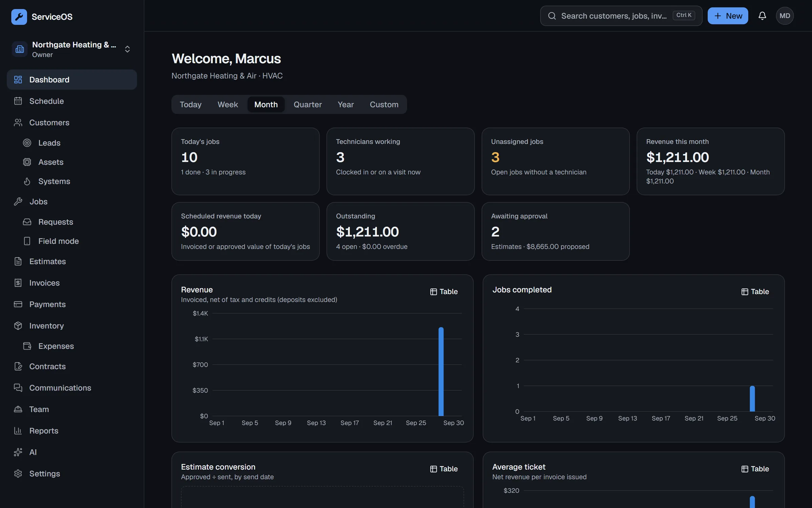Screen dimensions: 812x508
Task: Click the Reports bar-chart icon
Action: point(18,430)
